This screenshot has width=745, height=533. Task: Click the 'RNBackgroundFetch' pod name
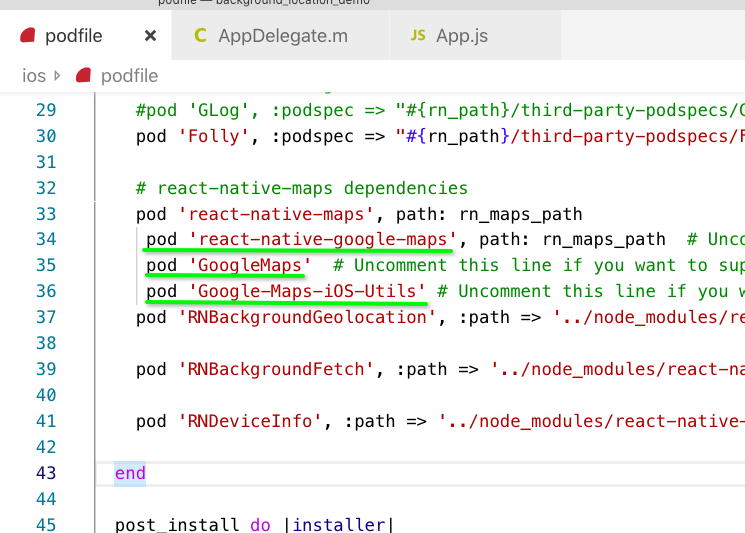click(x=276, y=369)
